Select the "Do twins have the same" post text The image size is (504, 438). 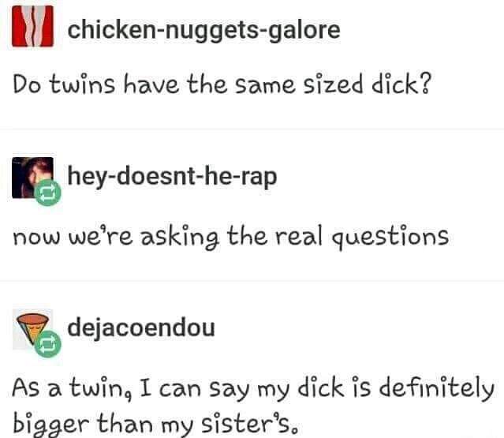(222, 84)
